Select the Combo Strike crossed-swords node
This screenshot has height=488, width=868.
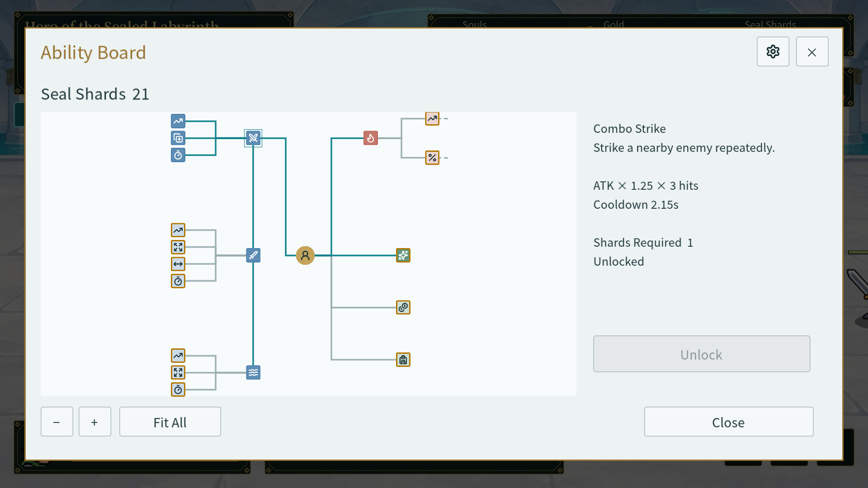(x=253, y=138)
